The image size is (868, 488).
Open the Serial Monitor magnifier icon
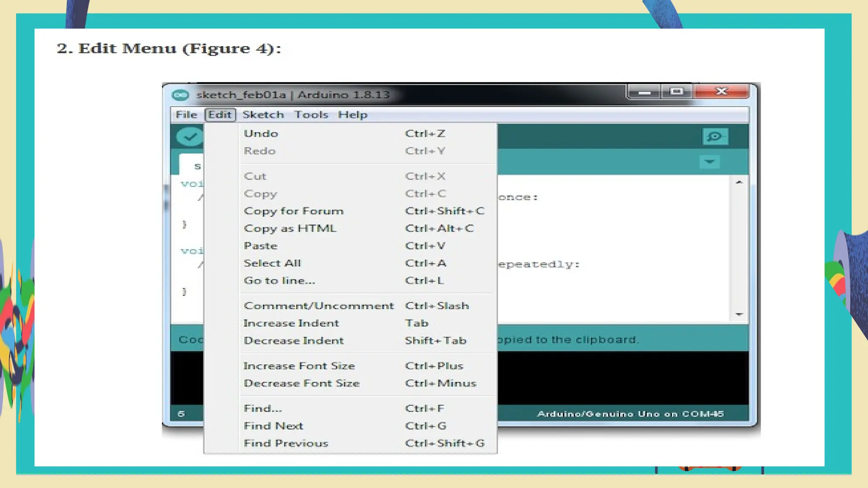pos(715,136)
